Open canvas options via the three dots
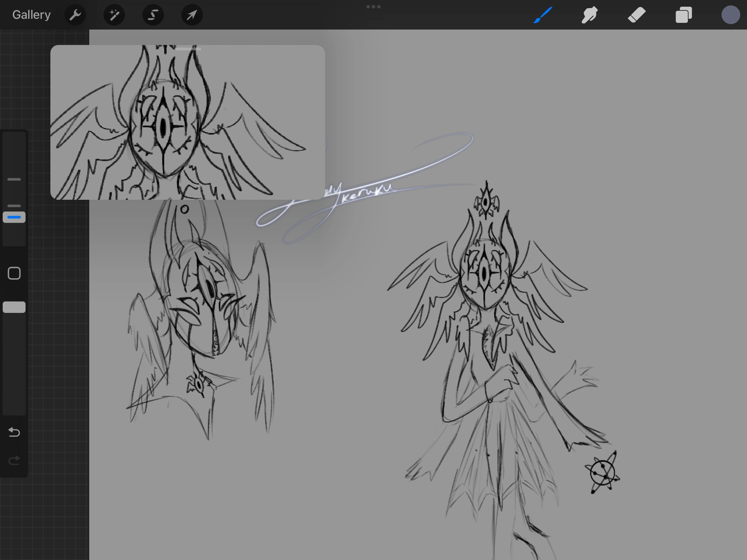747x560 pixels. click(373, 6)
